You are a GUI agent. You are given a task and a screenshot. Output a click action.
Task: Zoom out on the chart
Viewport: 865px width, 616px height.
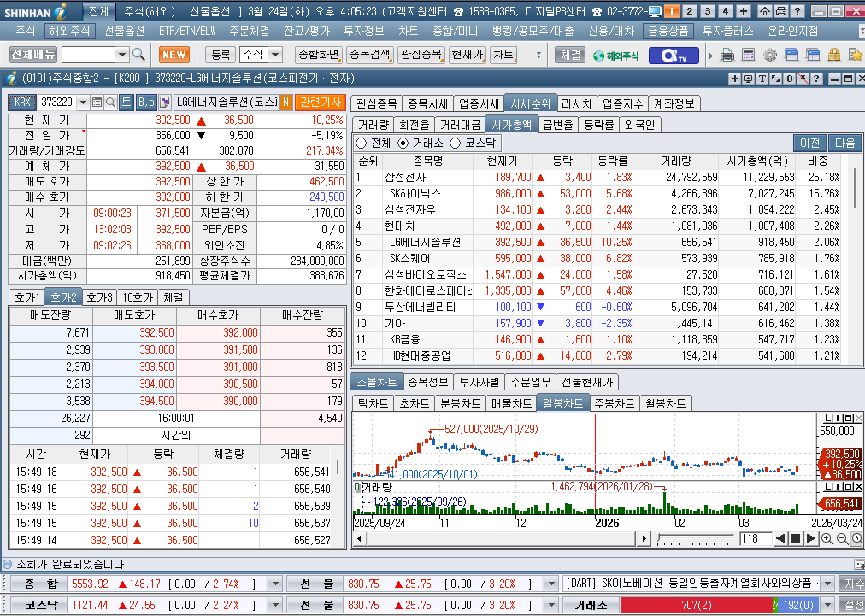[x=843, y=539]
